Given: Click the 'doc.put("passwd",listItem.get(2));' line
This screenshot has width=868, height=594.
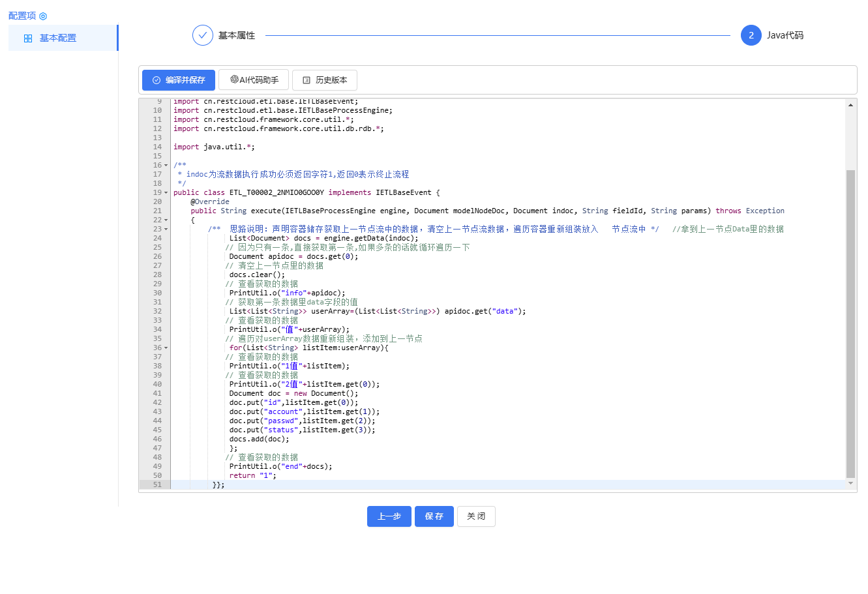Looking at the screenshot, I should (302, 421).
